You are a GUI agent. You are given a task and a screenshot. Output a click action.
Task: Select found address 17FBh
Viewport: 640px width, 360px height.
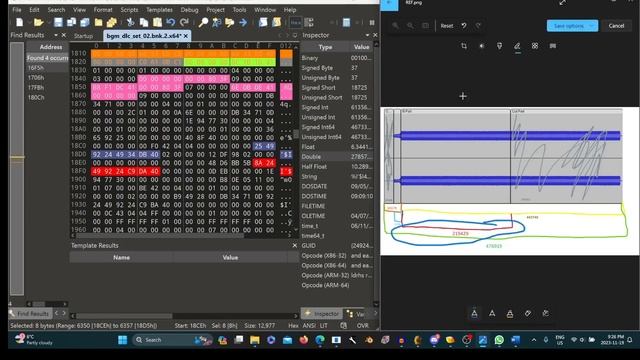click(x=36, y=87)
